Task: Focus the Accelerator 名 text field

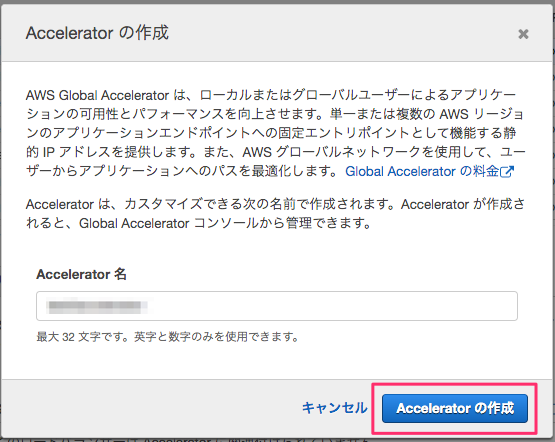Action: 277,306
